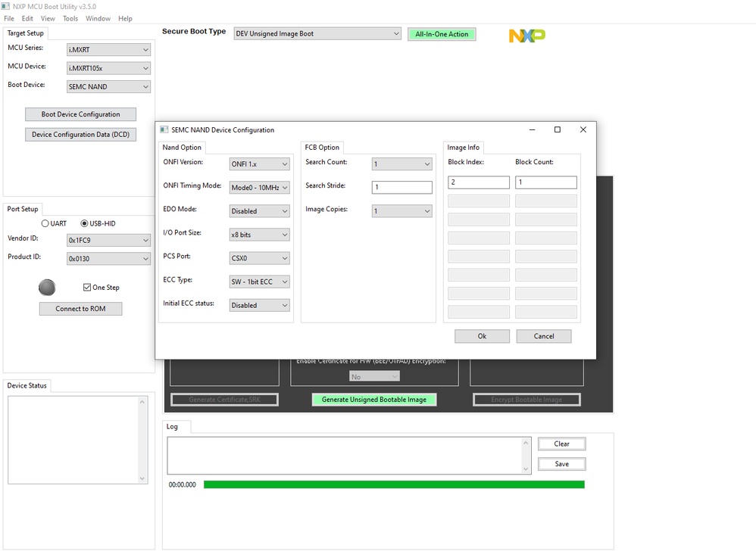756x551 pixels.
Task: Open the Product ID dropdown
Action: [x=108, y=259]
